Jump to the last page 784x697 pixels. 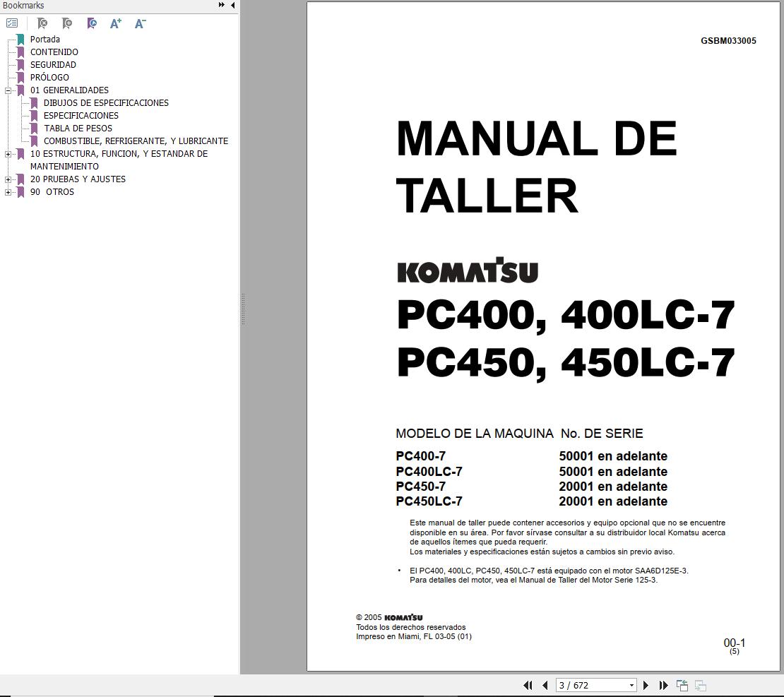663,685
